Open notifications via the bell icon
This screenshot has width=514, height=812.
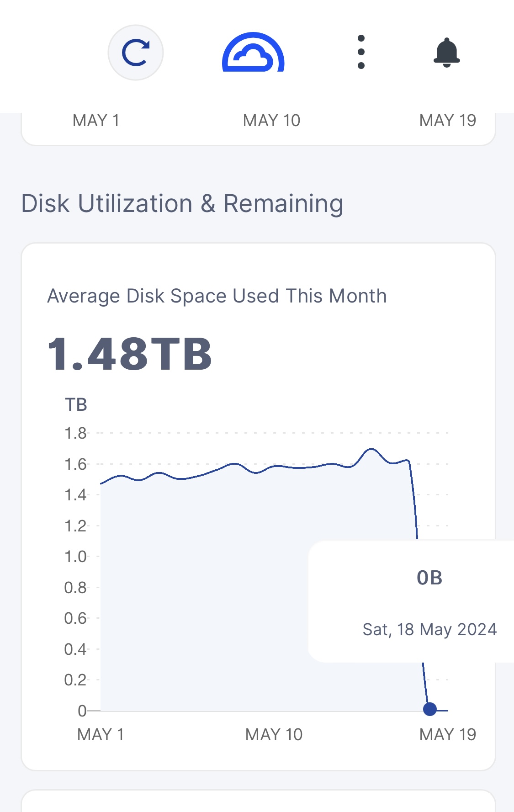point(446,53)
